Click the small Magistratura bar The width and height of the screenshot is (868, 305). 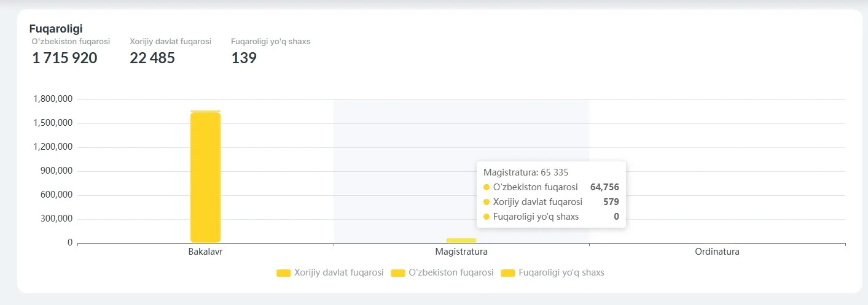pos(461,240)
